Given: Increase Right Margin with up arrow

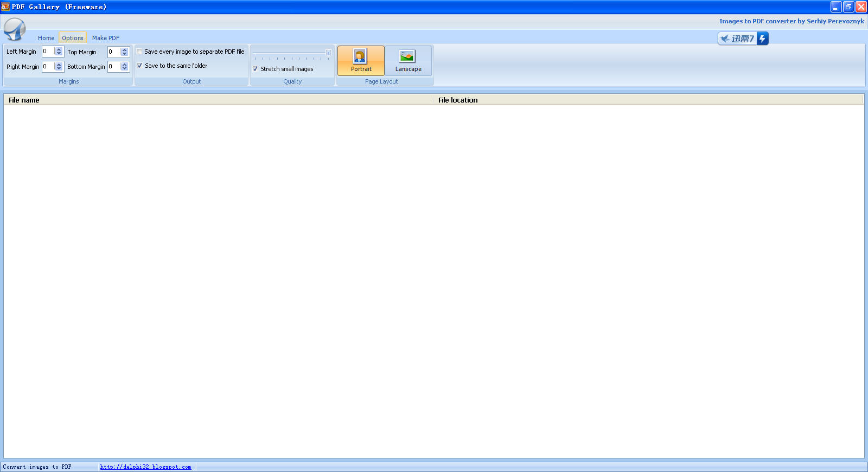Looking at the screenshot, I should tap(59, 64).
